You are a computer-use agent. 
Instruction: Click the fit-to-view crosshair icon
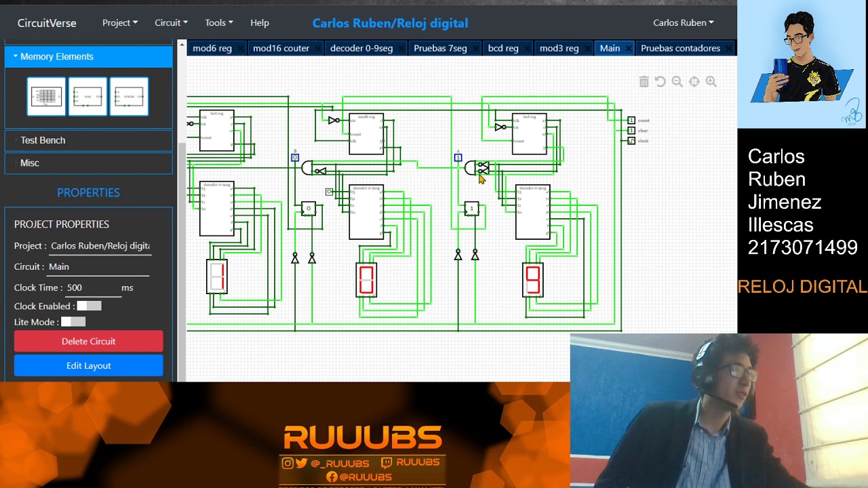coord(694,81)
